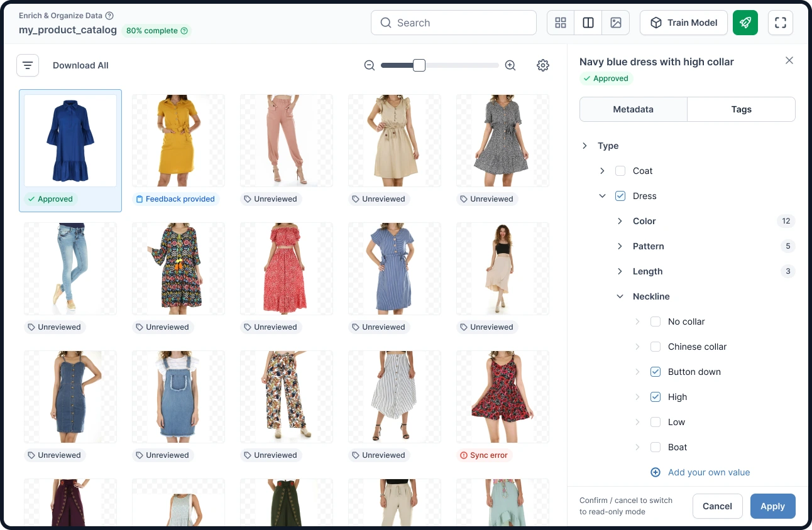Expand the Button down chevron
The height and width of the screenshot is (530, 812).
click(637, 372)
